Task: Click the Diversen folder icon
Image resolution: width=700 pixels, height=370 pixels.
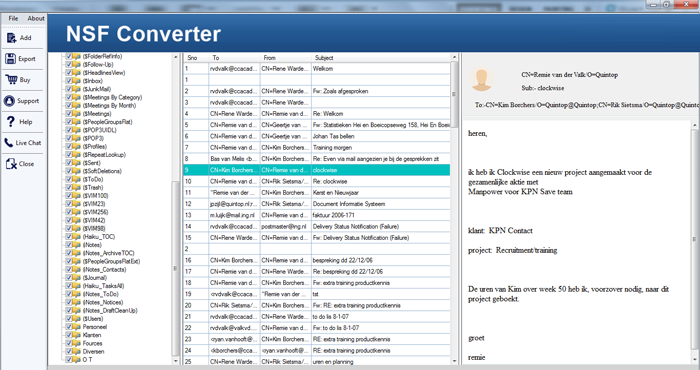Action: coord(77,351)
